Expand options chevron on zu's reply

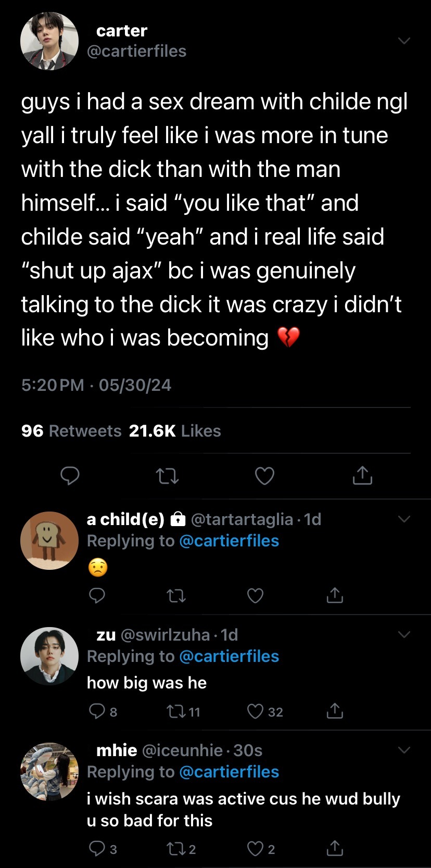point(404,634)
